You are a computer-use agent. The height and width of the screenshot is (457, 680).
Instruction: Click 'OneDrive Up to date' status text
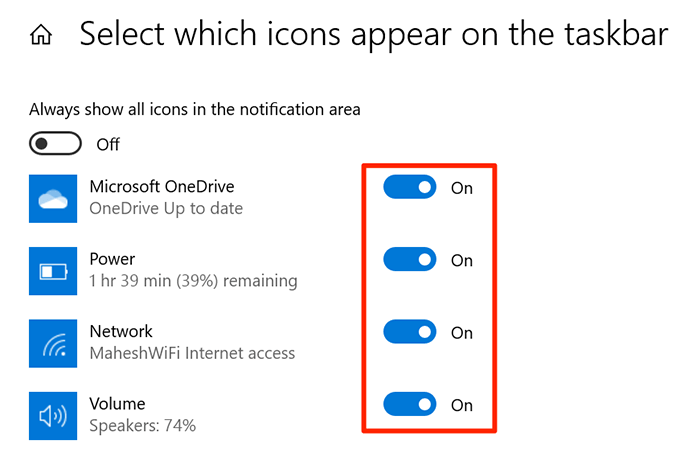click(x=166, y=209)
